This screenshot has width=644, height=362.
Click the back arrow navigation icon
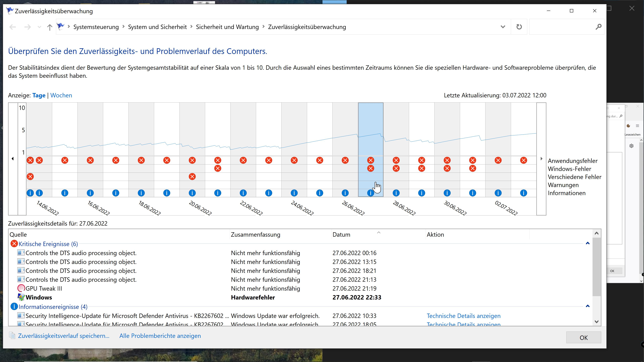pos(13,27)
